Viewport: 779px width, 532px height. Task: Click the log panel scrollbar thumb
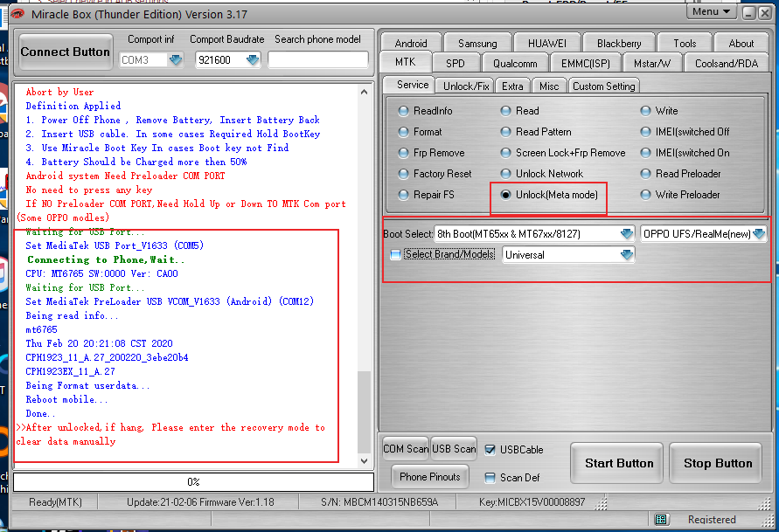365,412
